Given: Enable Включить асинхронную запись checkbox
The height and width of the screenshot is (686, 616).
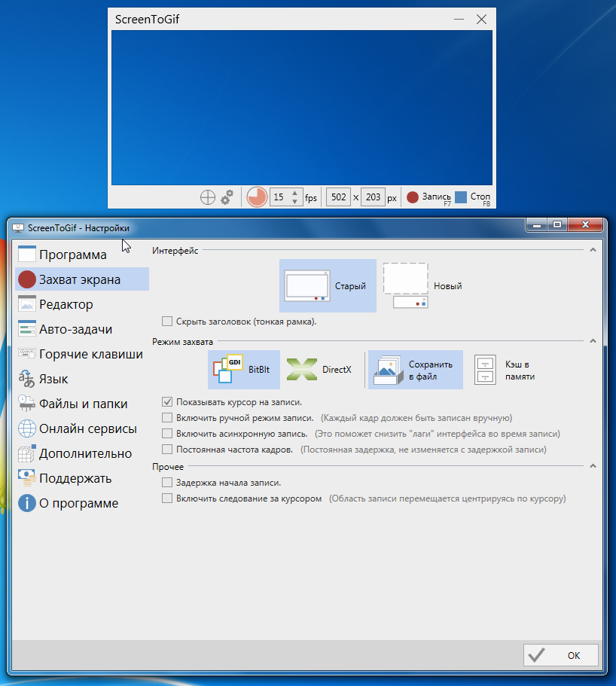Looking at the screenshot, I should [166, 433].
